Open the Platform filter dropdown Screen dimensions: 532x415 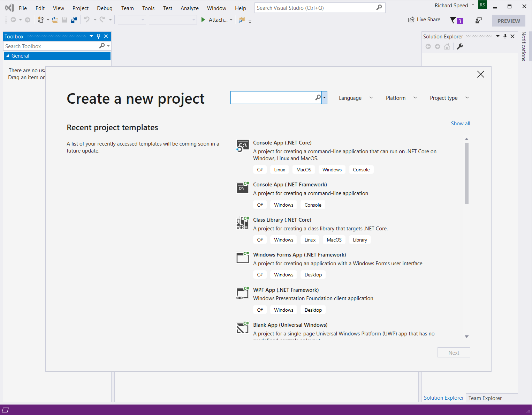(x=401, y=98)
